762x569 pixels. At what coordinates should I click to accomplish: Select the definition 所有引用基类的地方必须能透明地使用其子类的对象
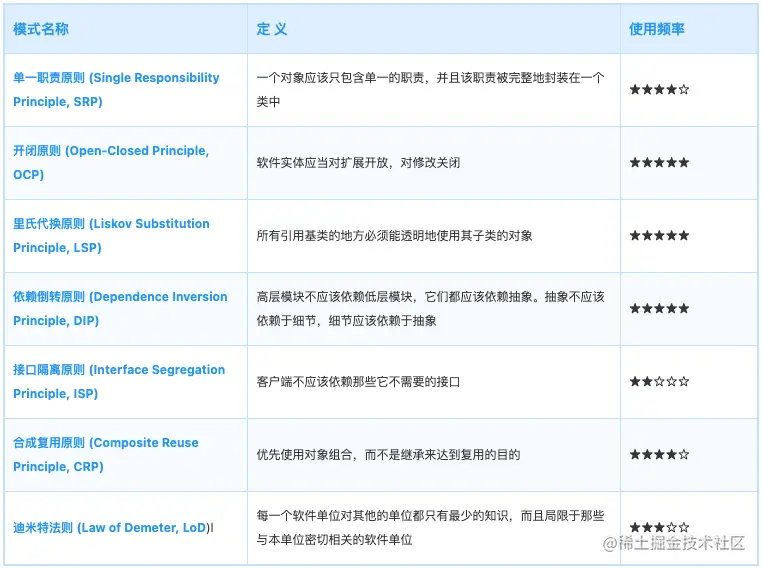point(395,236)
